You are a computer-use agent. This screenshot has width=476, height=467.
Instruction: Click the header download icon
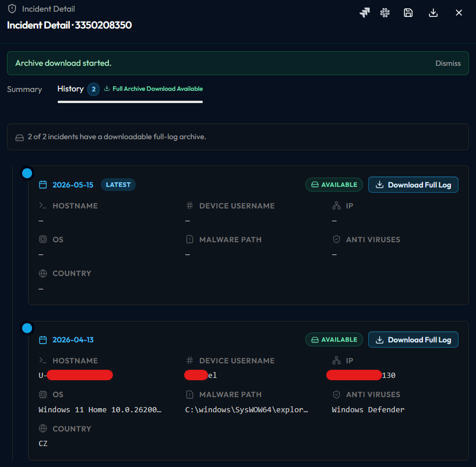(433, 12)
